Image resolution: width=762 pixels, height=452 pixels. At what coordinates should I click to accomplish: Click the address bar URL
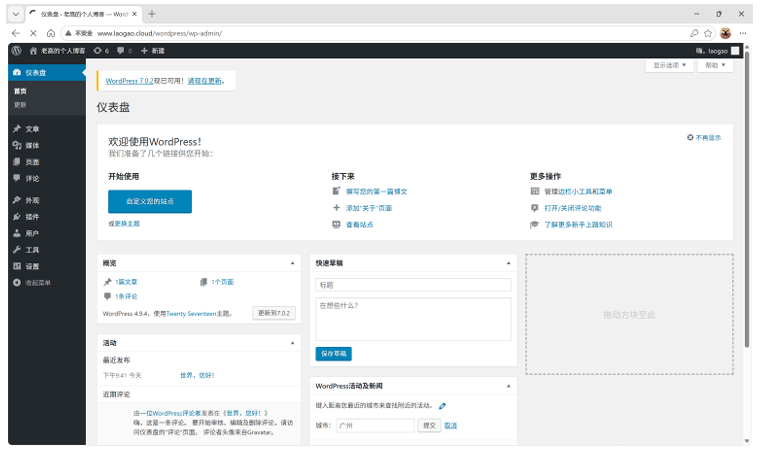pos(159,33)
